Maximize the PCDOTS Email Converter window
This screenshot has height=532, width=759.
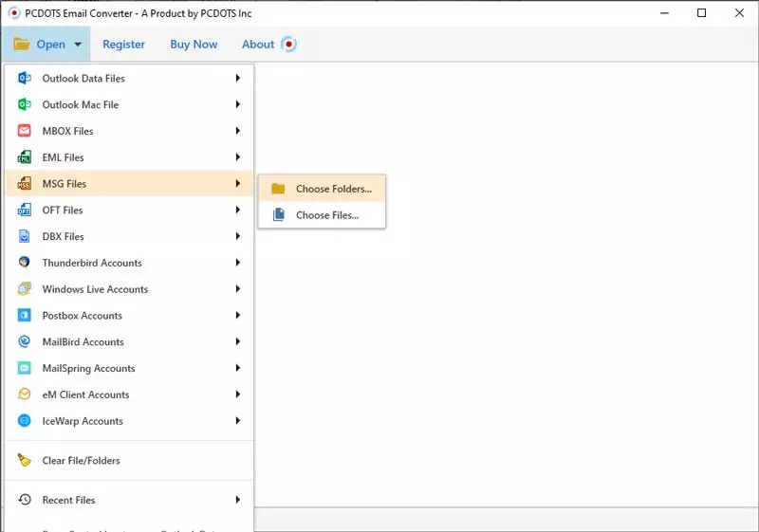701,13
